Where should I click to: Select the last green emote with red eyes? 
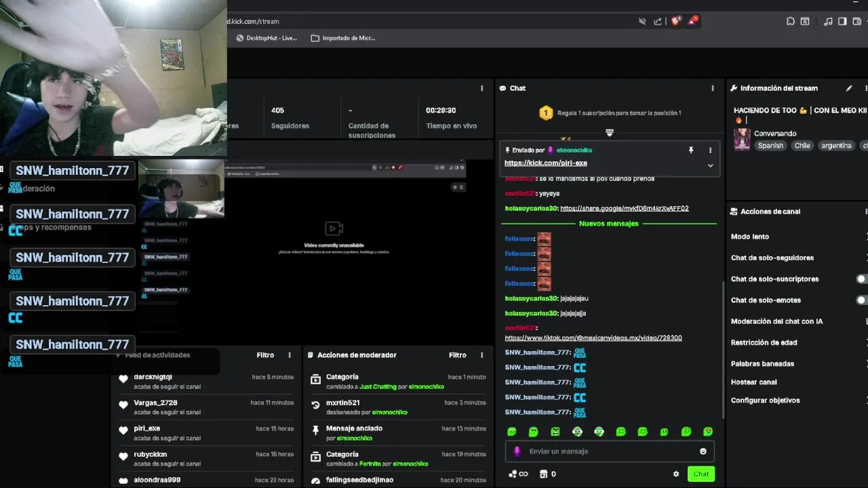pos(708,432)
